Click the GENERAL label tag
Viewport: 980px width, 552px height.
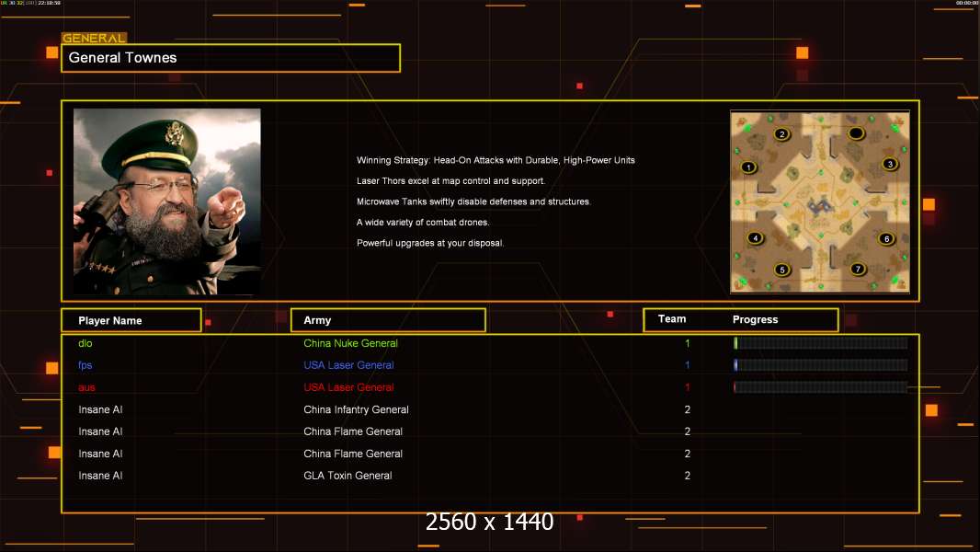pos(94,38)
